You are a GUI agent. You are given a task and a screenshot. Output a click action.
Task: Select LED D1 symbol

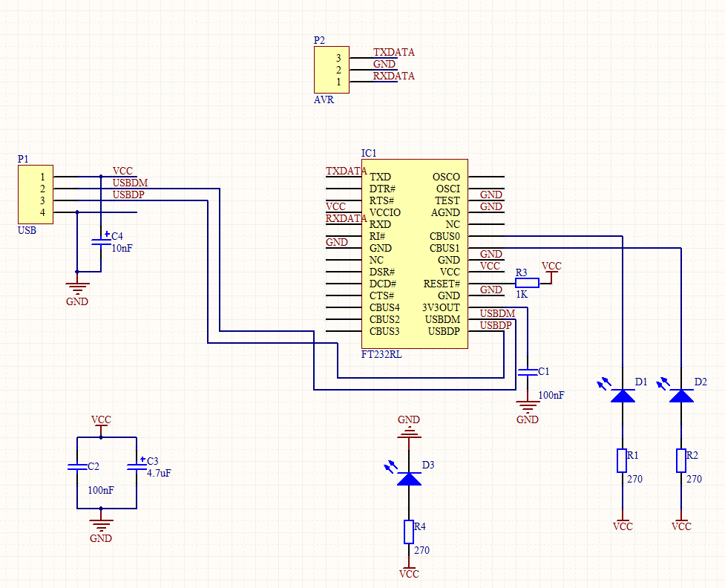[623, 396]
